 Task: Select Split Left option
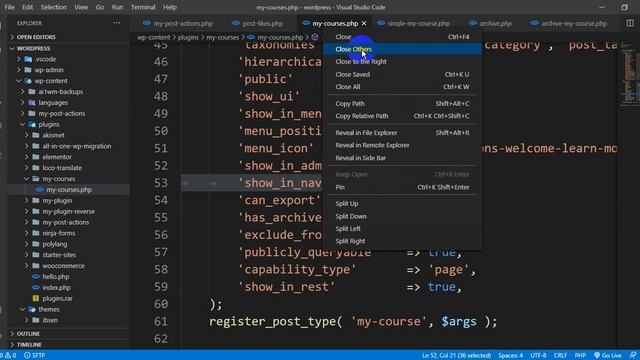pos(402,229)
